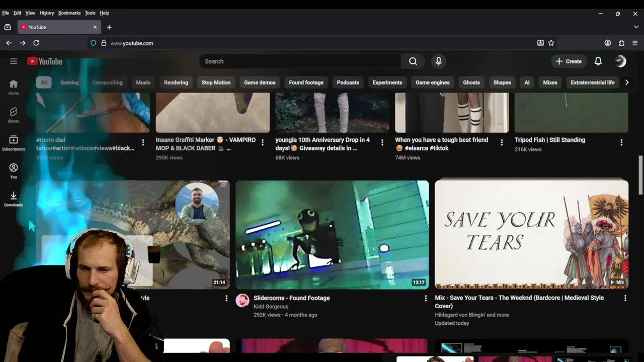
Task: Open the reader view toolbar icon
Action: [540, 43]
